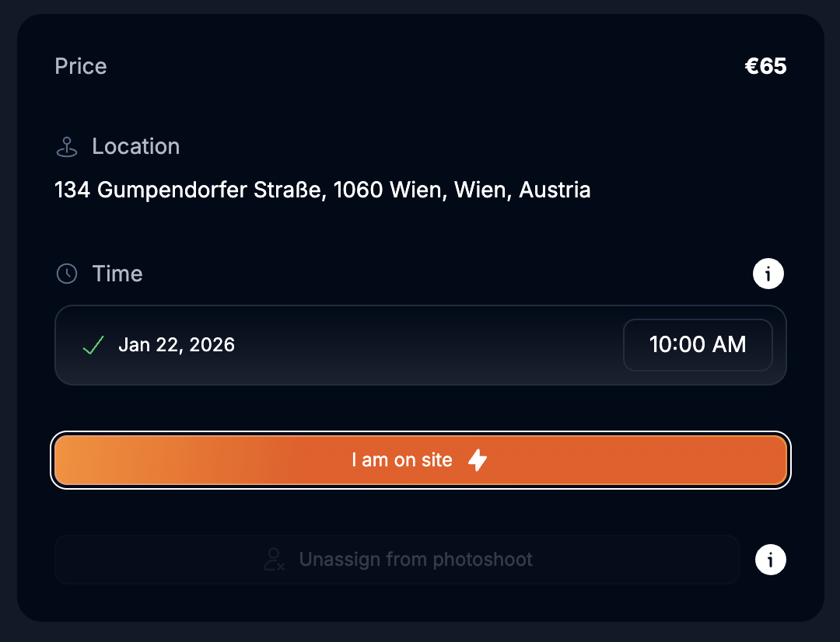
Task: Click the Location heading text
Action: tap(136, 147)
